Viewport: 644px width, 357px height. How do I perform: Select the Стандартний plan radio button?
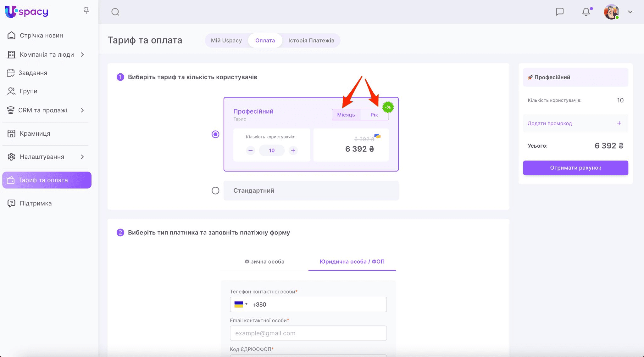[x=215, y=190]
